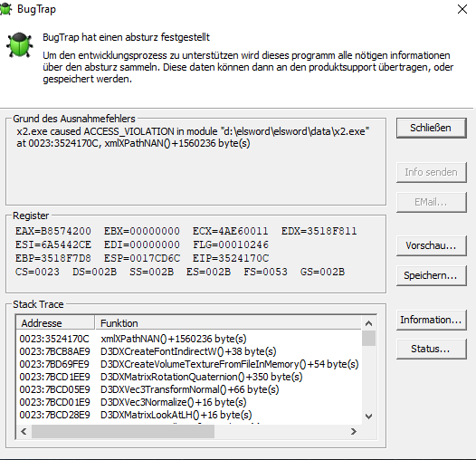Click the vertical scrollbar thumb in stack trace
The height and width of the screenshot is (460, 476).
coord(369,338)
